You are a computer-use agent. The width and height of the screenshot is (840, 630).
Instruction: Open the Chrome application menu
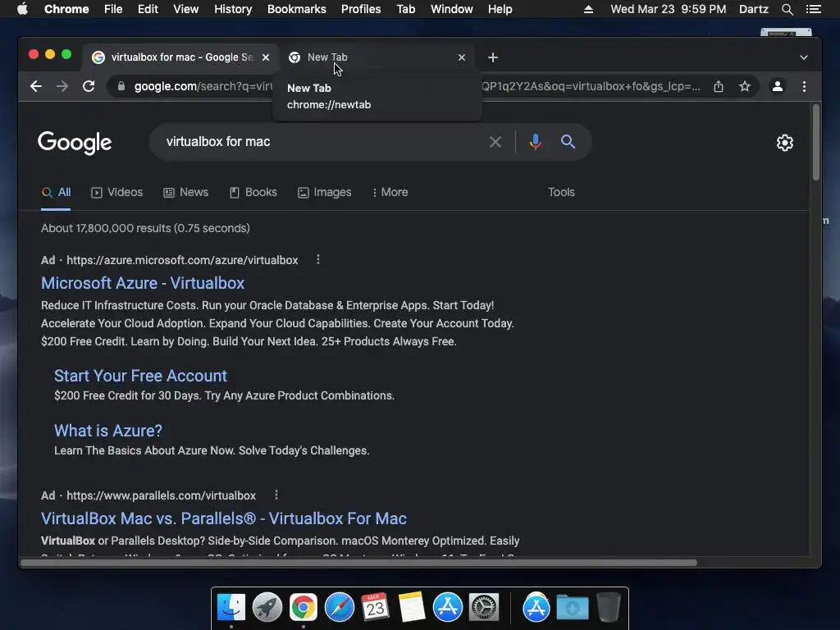pyautogui.click(x=66, y=9)
